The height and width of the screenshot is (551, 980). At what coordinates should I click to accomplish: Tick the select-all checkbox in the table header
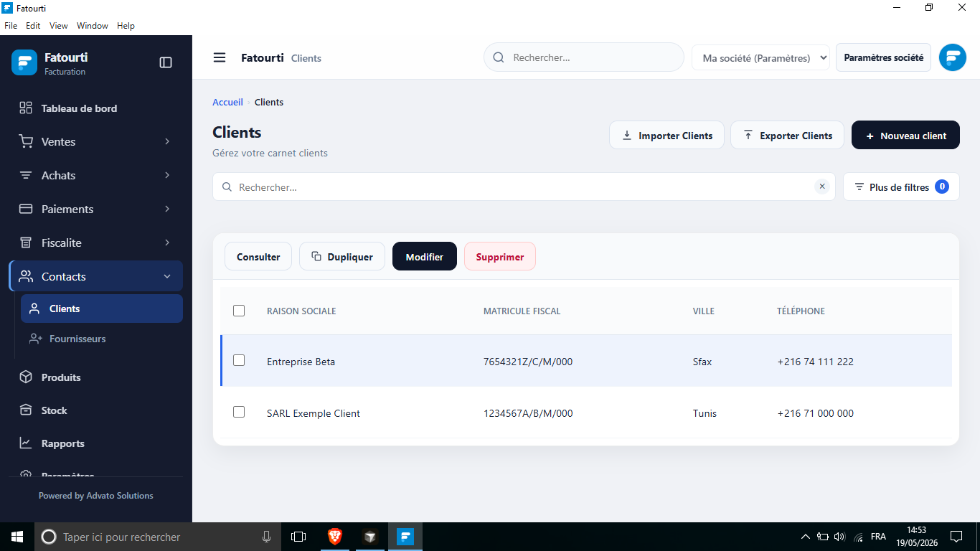point(239,311)
